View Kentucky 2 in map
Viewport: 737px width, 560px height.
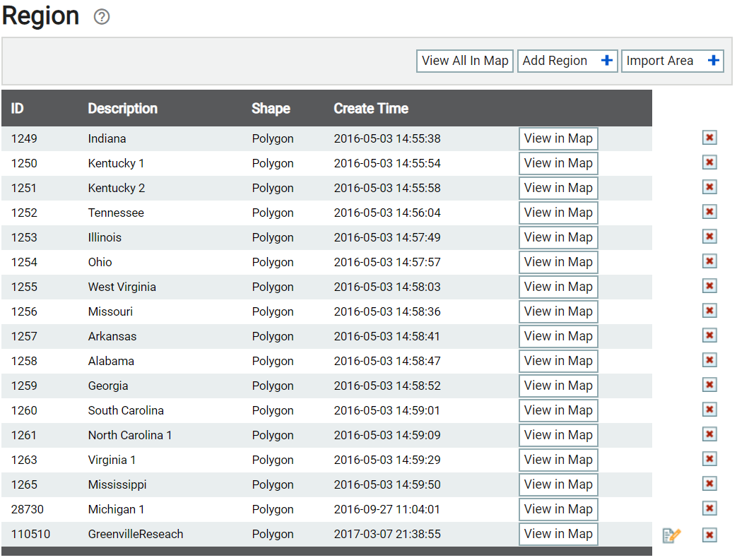tap(558, 188)
